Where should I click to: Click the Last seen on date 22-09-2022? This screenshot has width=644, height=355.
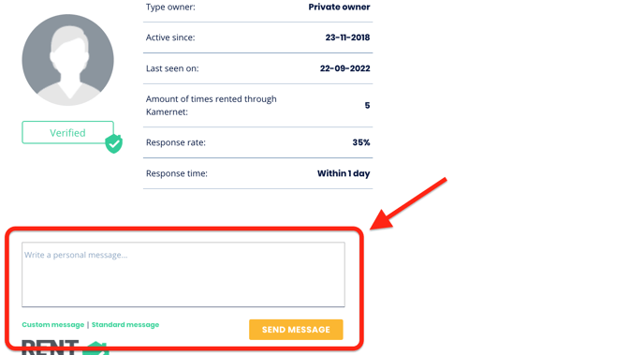click(x=345, y=68)
